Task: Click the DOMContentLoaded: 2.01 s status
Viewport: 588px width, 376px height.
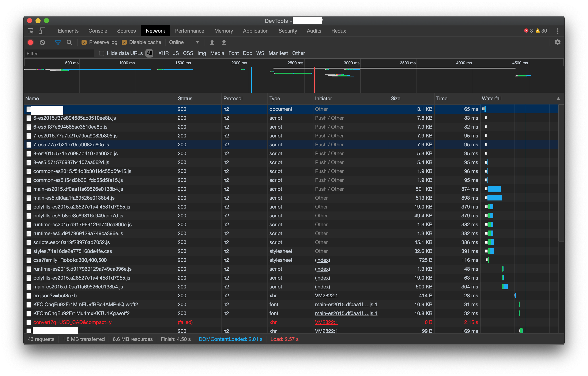Action: [230, 339]
